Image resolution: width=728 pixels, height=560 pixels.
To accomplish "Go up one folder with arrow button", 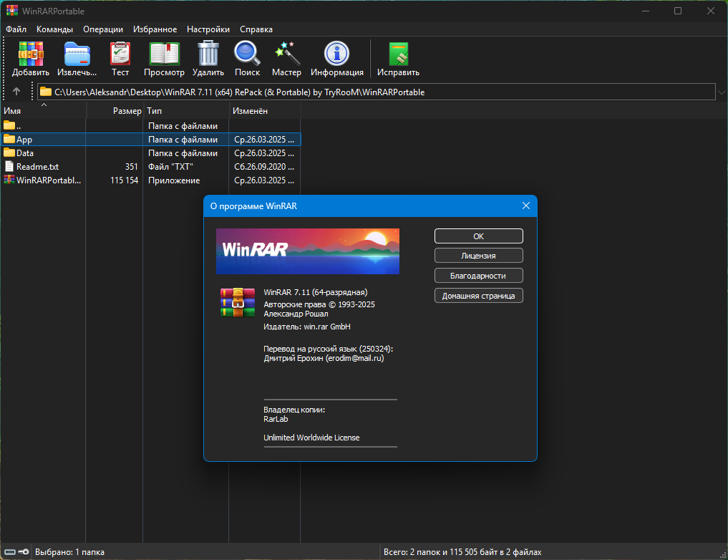I will pyautogui.click(x=16, y=92).
